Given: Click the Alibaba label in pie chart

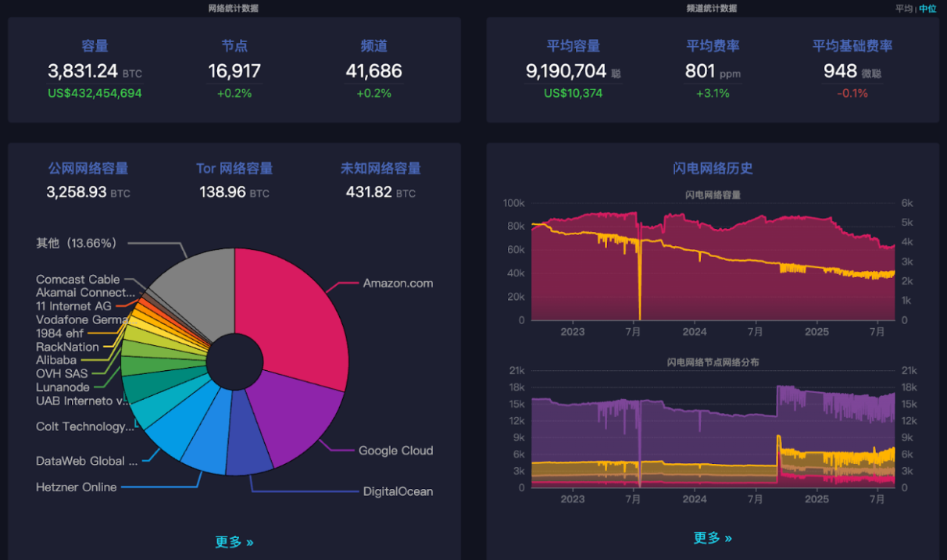Looking at the screenshot, I should (56, 360).
